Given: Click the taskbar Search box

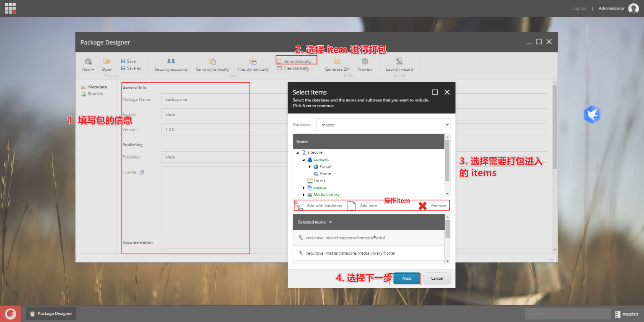Looking at the screenshot, I should [x=568, y=314].
